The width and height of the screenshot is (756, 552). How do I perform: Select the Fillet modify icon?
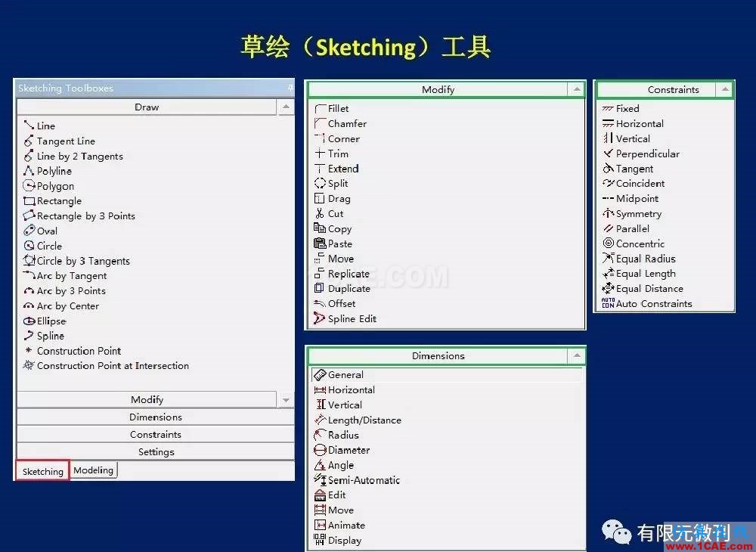[320, 109]
